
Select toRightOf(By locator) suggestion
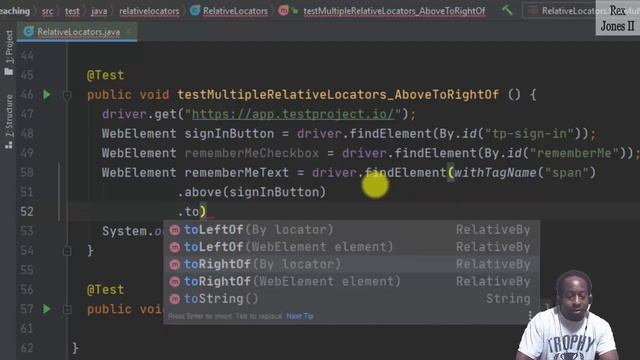(351, 264)
